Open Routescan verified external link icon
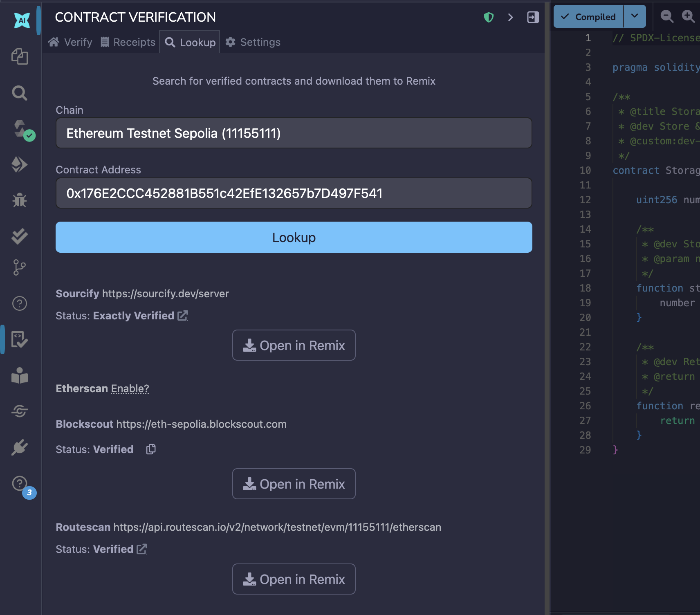Image resolution: width=700 pixels, height=615 pixels. [x=141, y=549]
